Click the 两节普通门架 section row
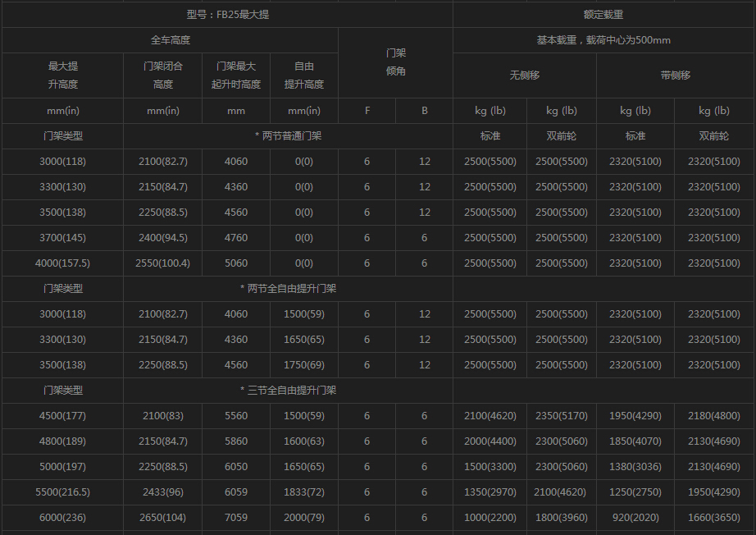Image resolution: width=756 pixels, height=535 pixels. 288,136
